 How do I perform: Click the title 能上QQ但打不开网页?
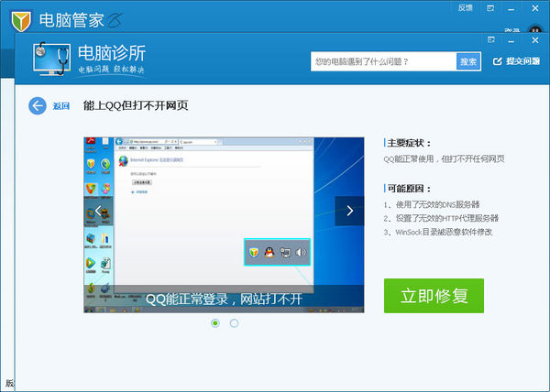click(x=136, y=105)
